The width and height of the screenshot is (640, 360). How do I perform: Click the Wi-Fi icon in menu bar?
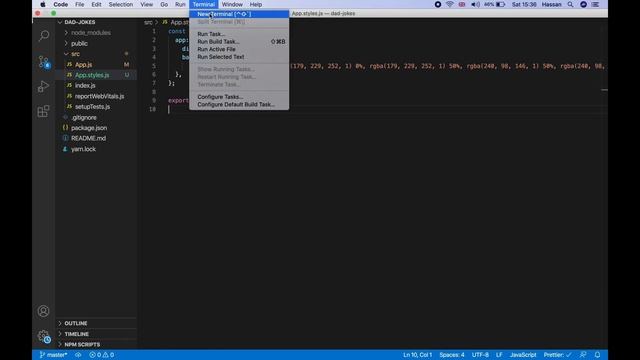pos(450,4)
